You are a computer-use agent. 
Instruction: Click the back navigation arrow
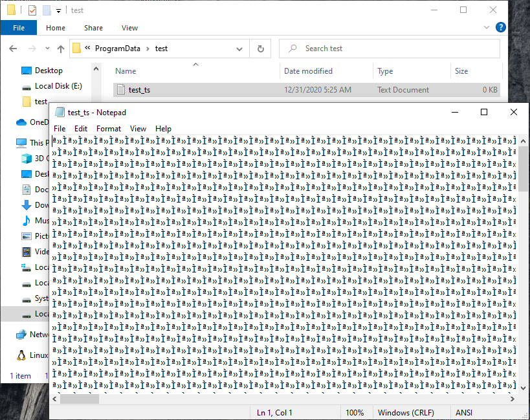point(13,49)
